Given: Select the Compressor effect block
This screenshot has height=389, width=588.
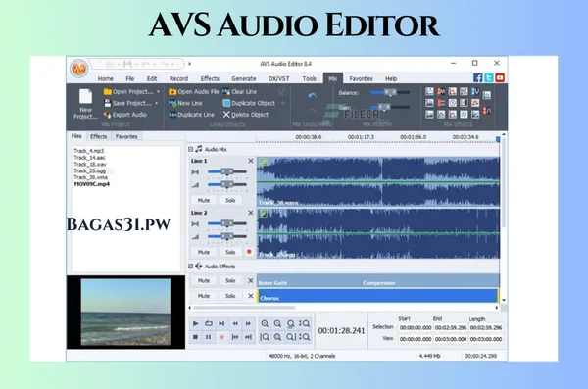Looking at the screenshot, I should (430, 280).
